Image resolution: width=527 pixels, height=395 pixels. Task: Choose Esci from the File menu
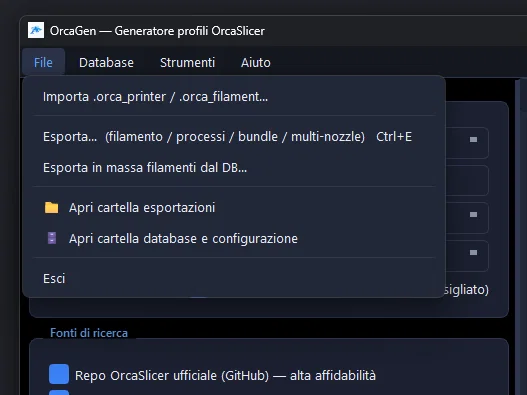pyautogui.click(x=234, y=279)
